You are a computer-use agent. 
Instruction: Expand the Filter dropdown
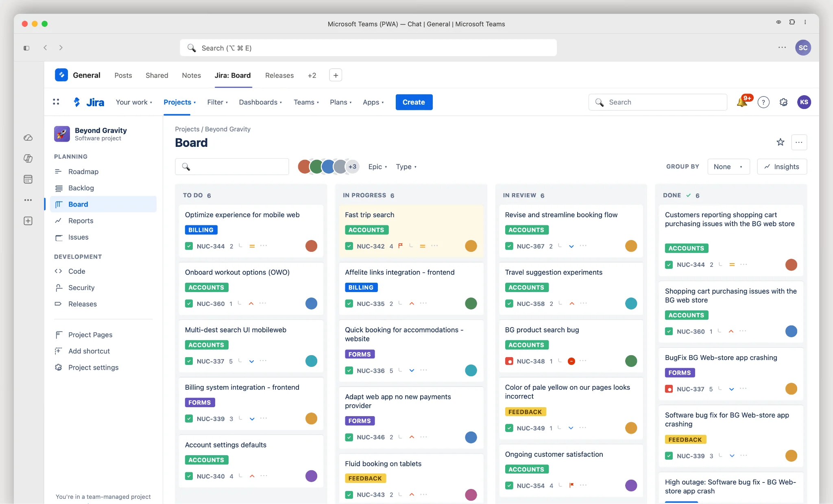pyautogui.click(x=218, y=102)
